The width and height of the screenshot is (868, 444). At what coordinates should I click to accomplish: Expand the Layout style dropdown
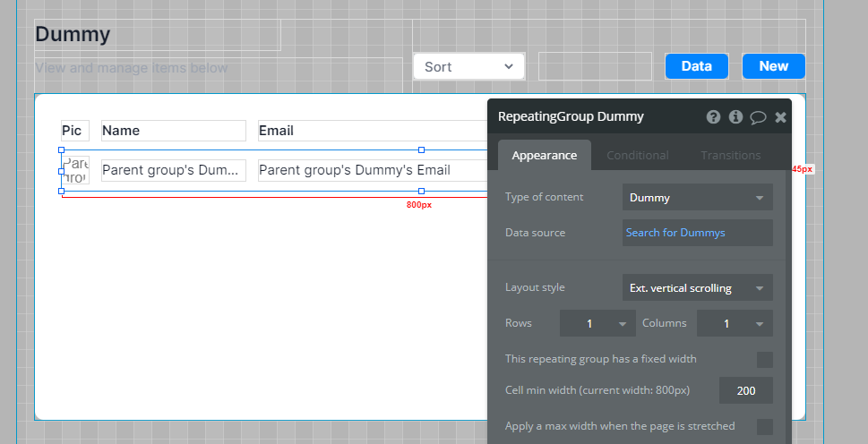pos(697,288)
